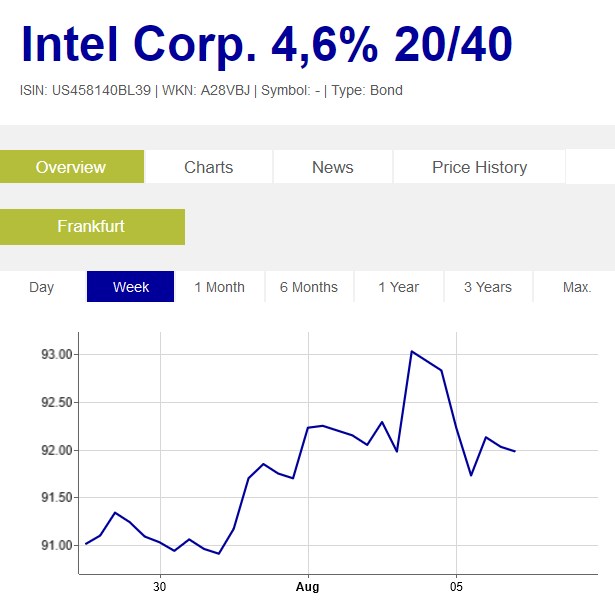Viewport: 615px width, 606px height.
Task: Click the chart peak near 93.00
Action: [411, 351]
